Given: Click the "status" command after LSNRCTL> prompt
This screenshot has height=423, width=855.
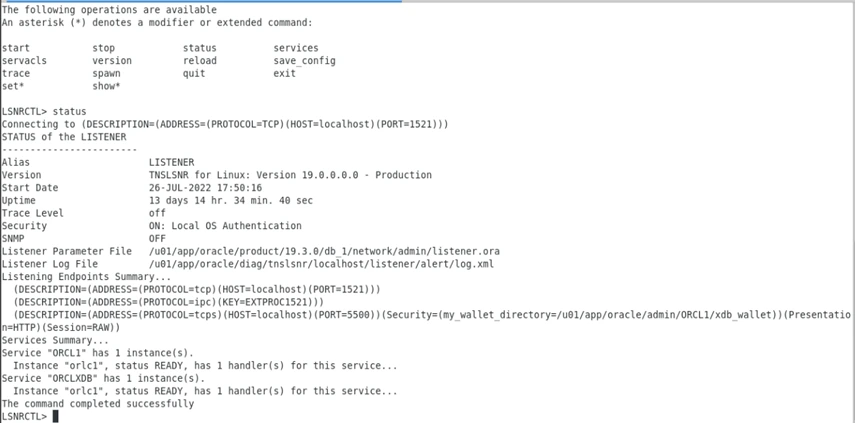Looking at the screenshot, I should coord(69,112).
